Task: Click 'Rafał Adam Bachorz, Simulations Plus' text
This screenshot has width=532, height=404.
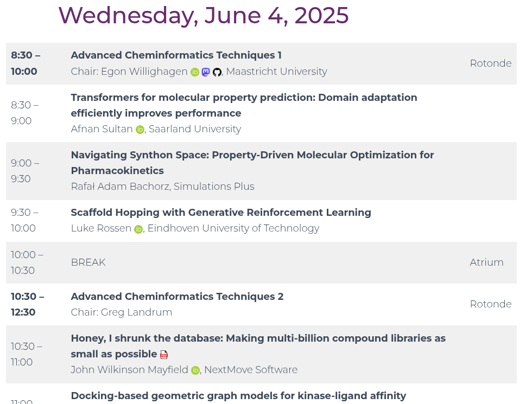Action: [162, 187]
